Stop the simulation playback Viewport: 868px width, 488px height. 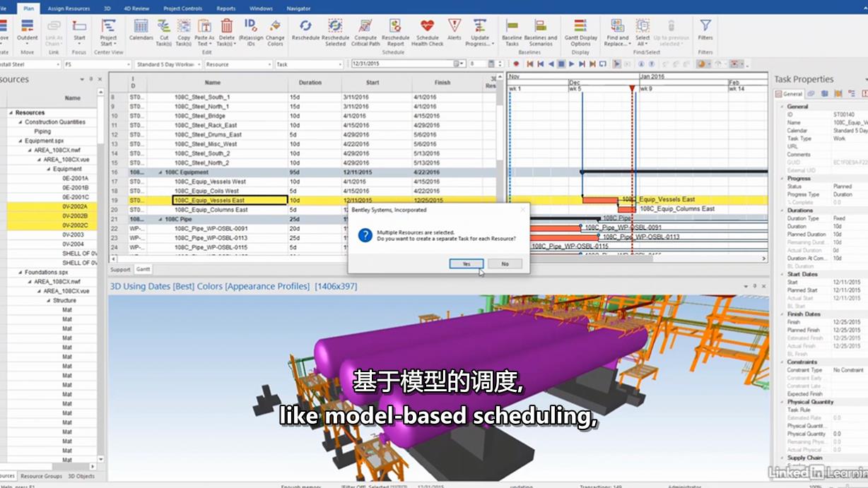pos(561,64)
